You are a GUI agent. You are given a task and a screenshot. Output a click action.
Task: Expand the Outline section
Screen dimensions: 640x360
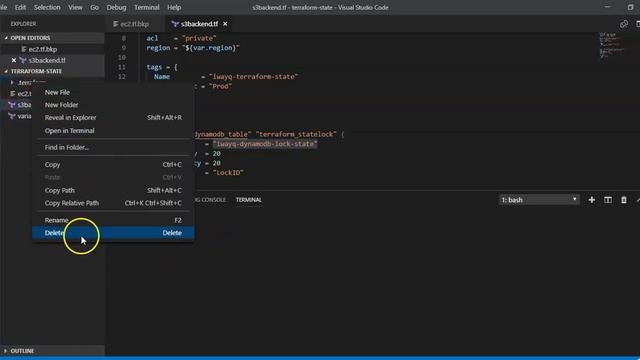[x=52, y=351]
